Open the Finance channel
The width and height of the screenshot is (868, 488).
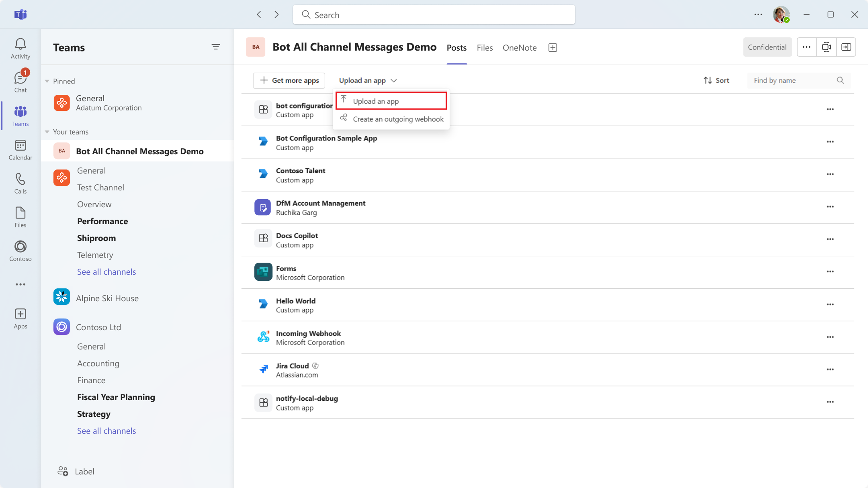click(x=91, y=380)
